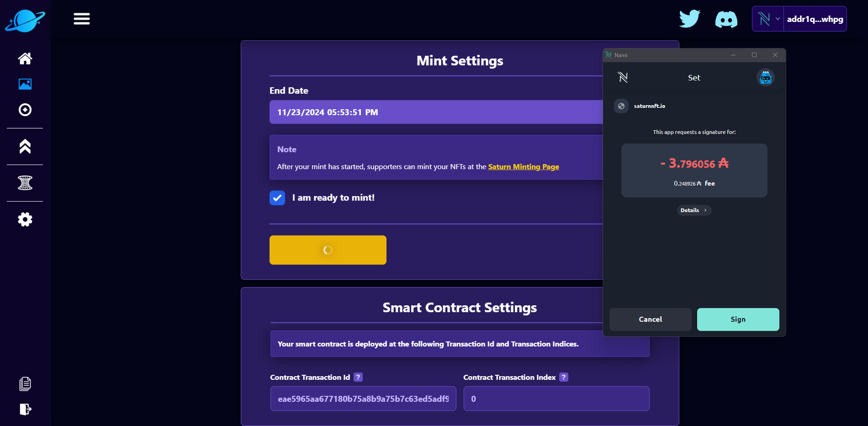
Task: Open settings gear in sidebar
Action: coord(25,219)
